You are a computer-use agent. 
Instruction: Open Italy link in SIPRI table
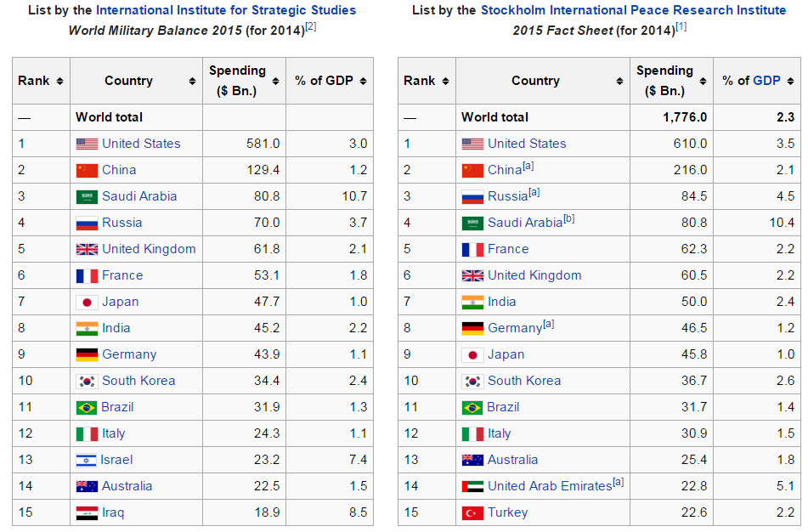click(x=500, y=433)
